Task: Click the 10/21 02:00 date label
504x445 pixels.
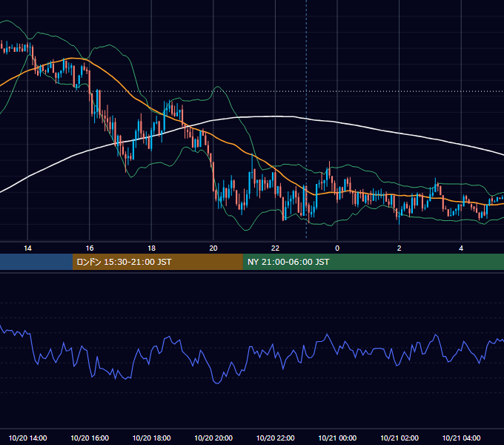Action: (399, 438)
